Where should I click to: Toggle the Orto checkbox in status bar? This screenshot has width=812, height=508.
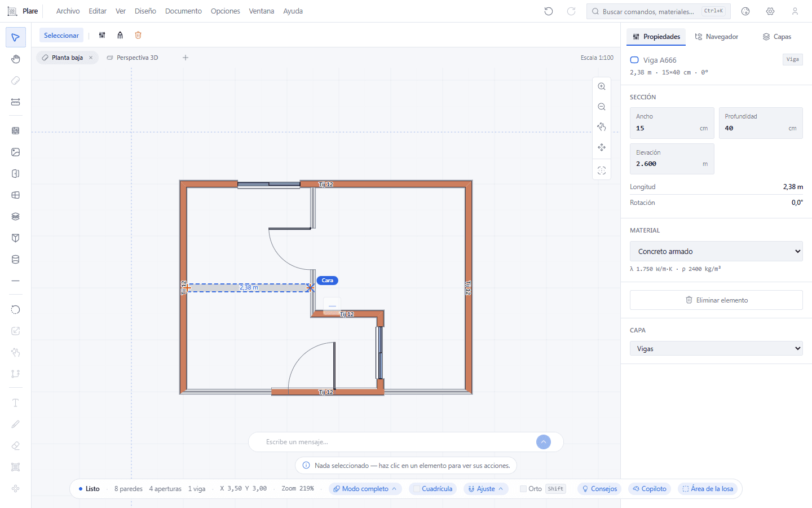(x=523, y=489)
